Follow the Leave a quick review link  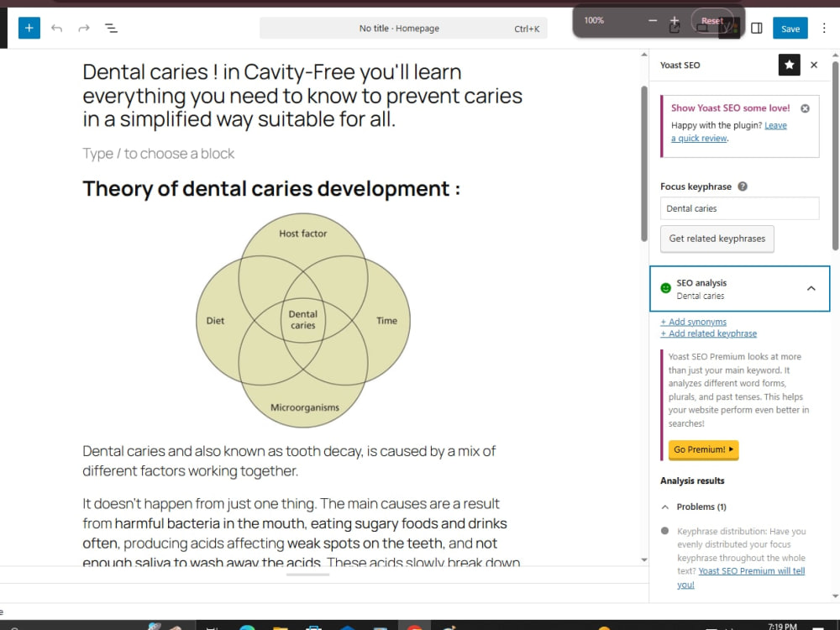click(x=728, y=132)
